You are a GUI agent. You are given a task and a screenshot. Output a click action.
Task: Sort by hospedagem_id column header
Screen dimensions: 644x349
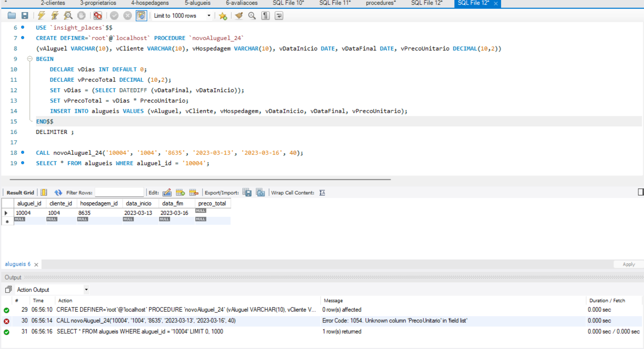pyautogui.click(x=99, y=203)
